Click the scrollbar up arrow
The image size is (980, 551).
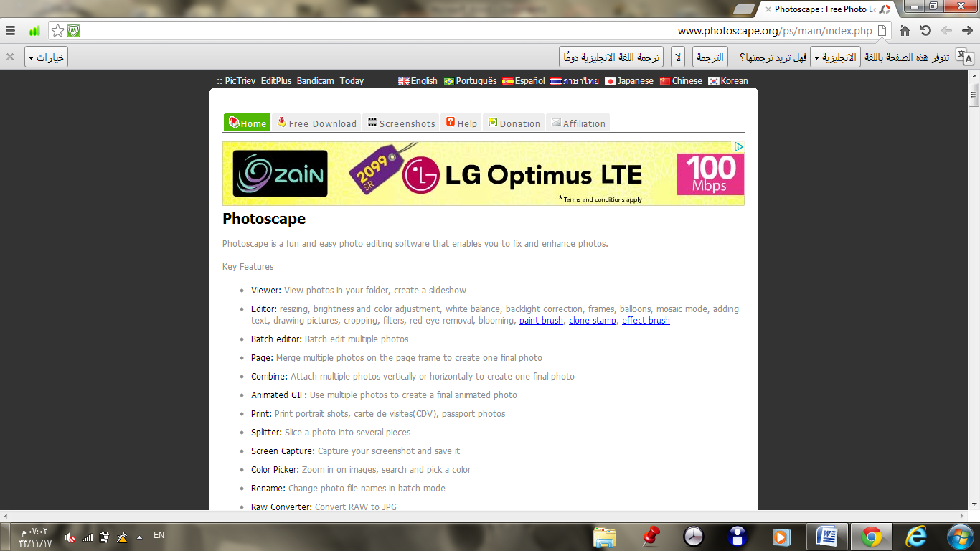(x=974, y=75)
